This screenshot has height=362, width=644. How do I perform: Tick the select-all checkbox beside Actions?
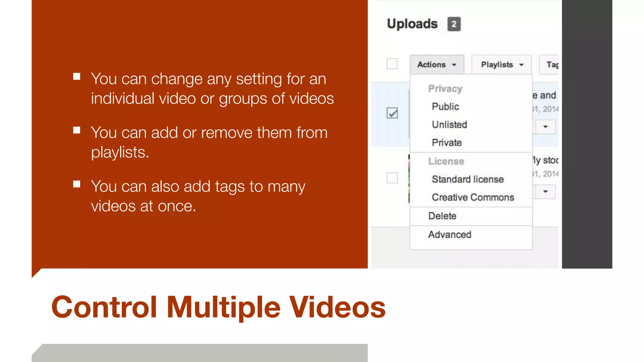coord(392,64)
